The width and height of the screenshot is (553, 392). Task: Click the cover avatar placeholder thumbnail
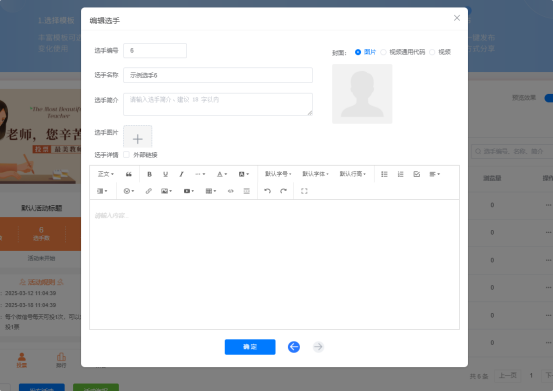362,94
